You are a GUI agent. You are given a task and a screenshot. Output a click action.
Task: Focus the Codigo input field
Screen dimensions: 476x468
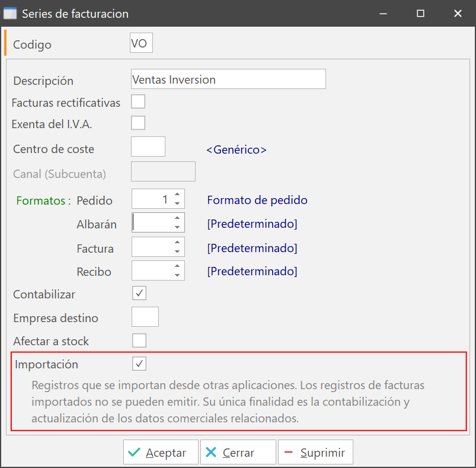coord(141,43)
